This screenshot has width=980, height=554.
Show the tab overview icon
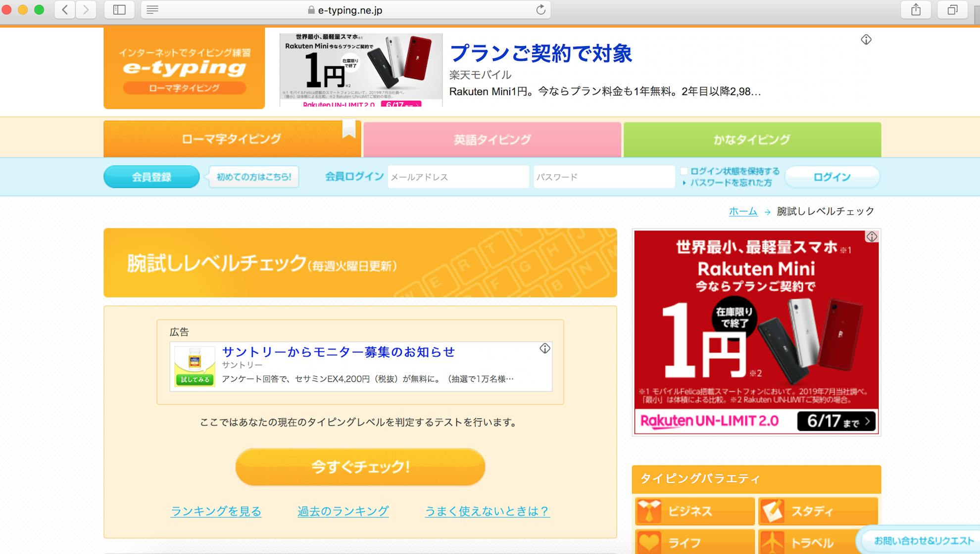(x=952, y=10)
